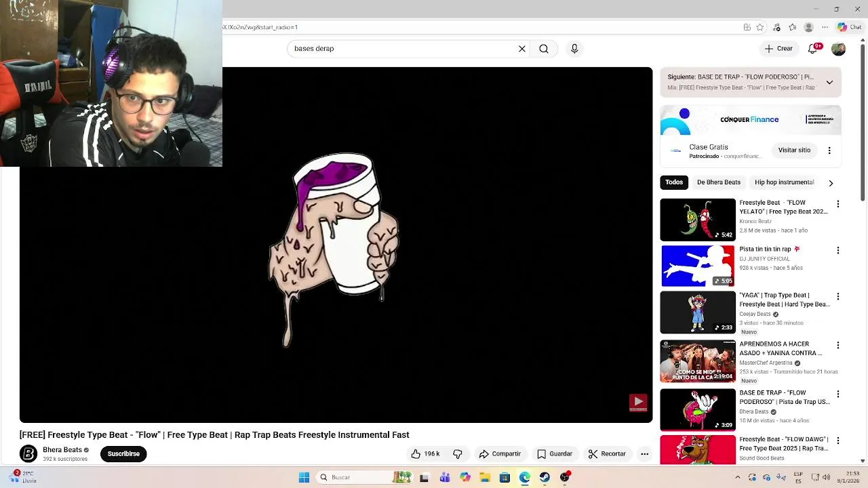868x488 pixels.
Task: Open Task View in taskbar
Action: tap(424, 477)
